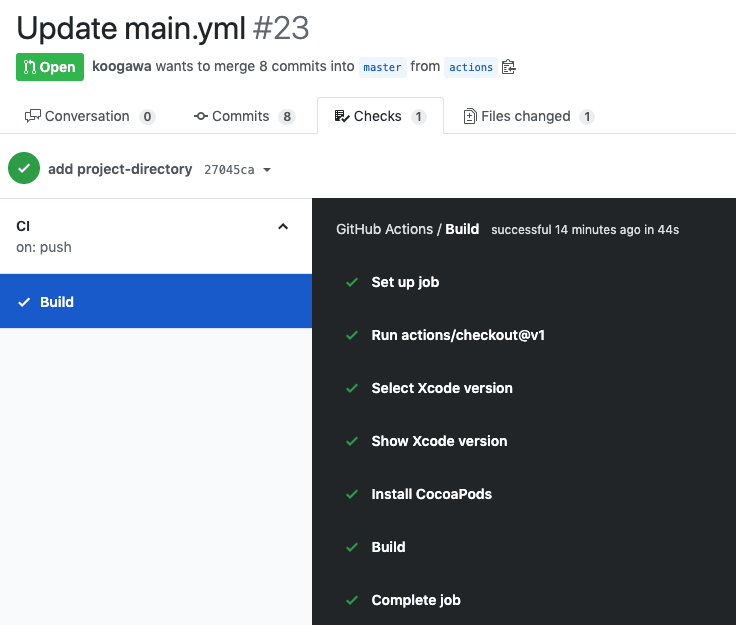Image resolution: width=736 pixels, height=625 pixels.
Task: Click the commit hash 27045ca
Action: (229, 169)
